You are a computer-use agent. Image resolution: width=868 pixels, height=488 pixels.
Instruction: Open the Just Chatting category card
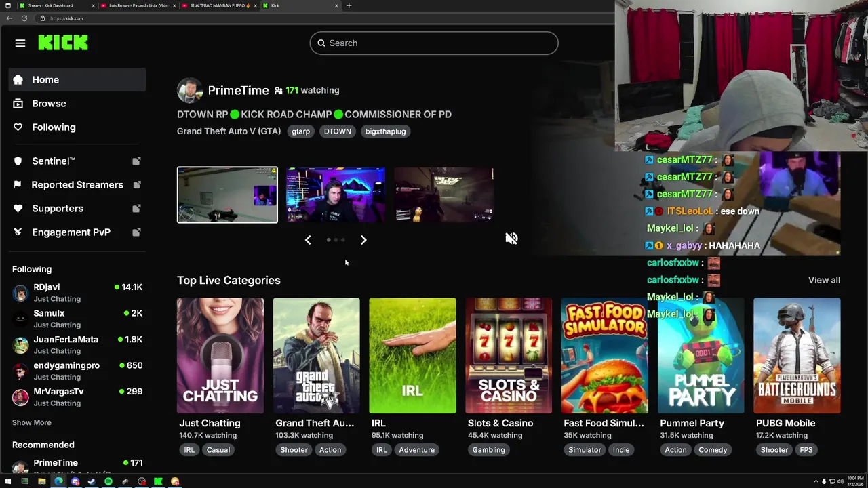(220, 355)
